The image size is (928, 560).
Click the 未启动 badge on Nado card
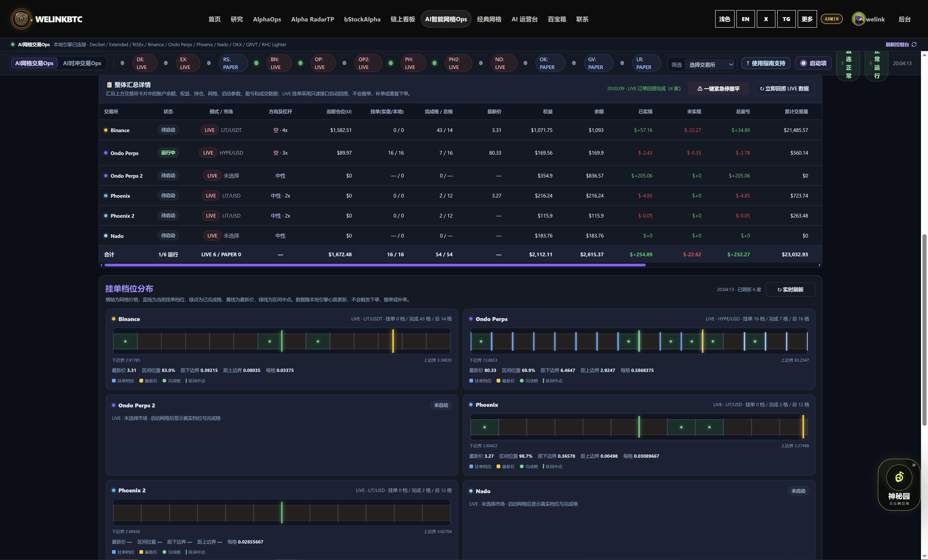point(798,491)
